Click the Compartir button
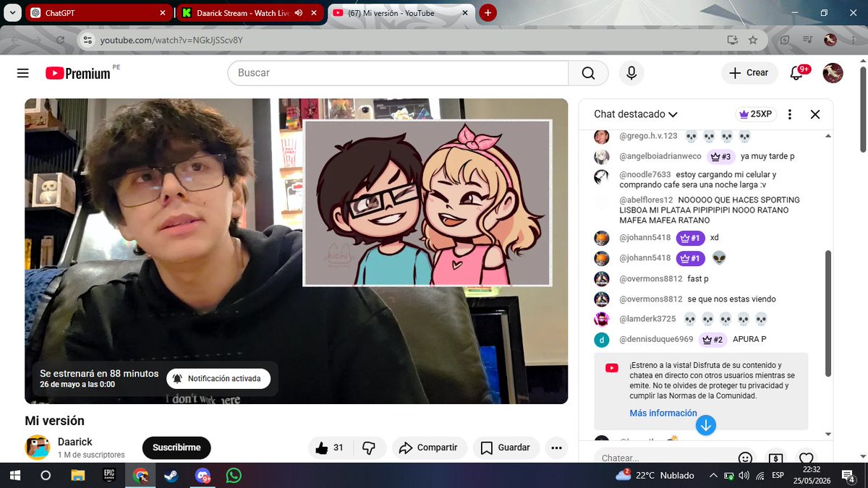This screenshot has height=488, width=868. click(430, 448)
